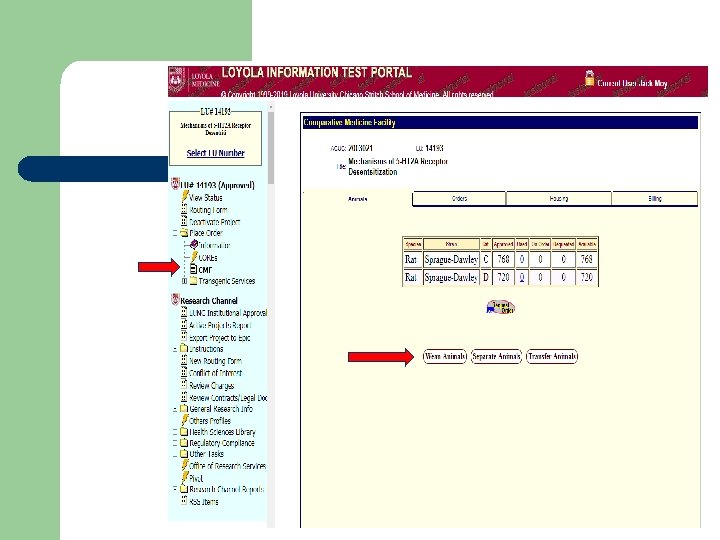720x540 pixels.
Task: Click the padlock icon beside Current User
Action: (x=589, y=78)
